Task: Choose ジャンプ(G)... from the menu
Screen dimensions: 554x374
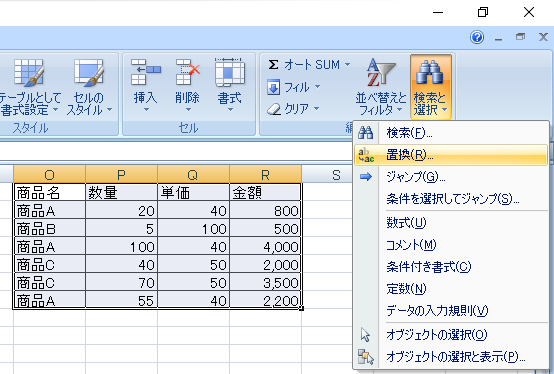Action: 451,177
